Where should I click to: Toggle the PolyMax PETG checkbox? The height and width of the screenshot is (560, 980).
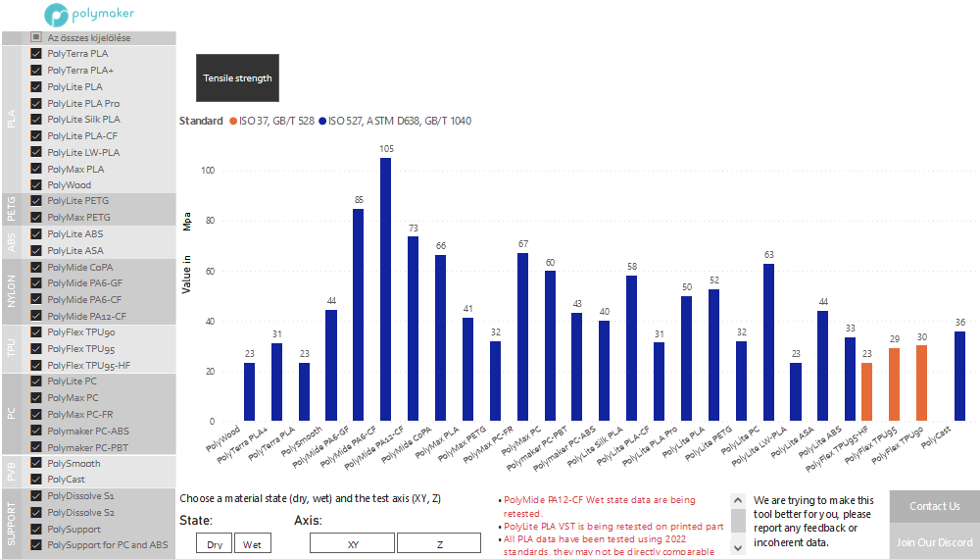click(36, 217)
